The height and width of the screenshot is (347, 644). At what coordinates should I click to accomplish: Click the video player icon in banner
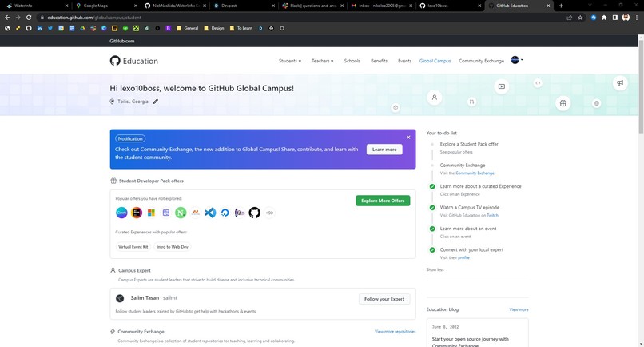coord(502,86)
